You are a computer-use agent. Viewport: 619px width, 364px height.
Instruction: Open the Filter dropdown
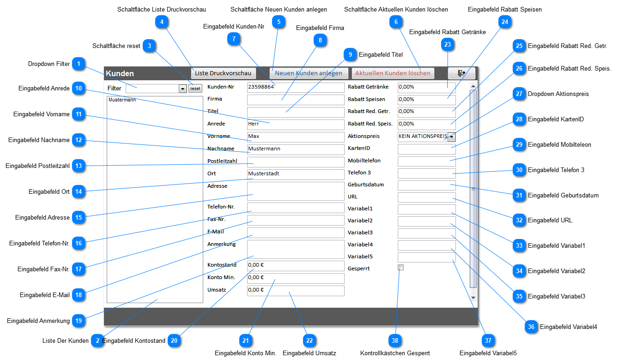click(182, 89)
